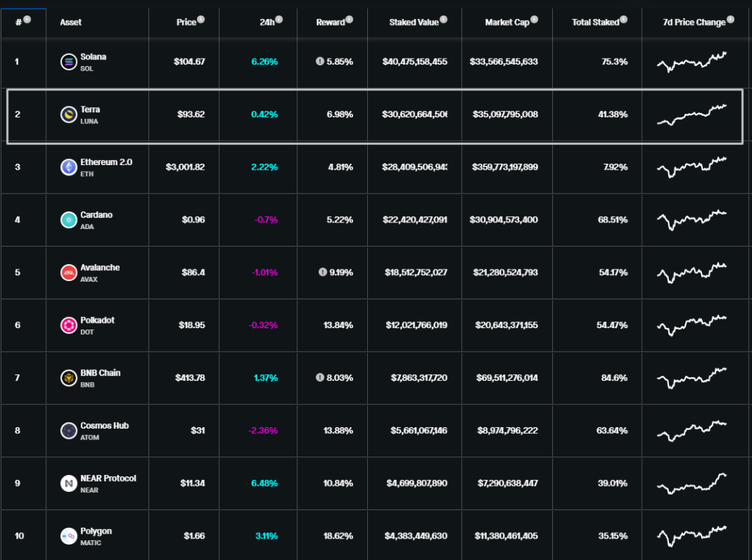Open Terra's 7d price change chart
Viewport: 752px width, 560px height.
pos(691,114)
